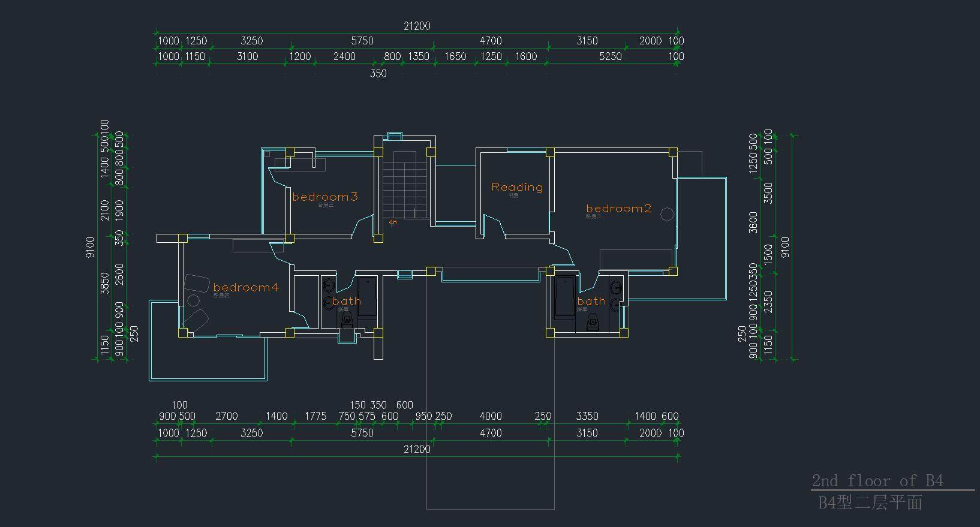Select the round stool symbol in bedroom4
Image resolution: width=980 pixels, height=527 pixels.
[x=193, y=300]
